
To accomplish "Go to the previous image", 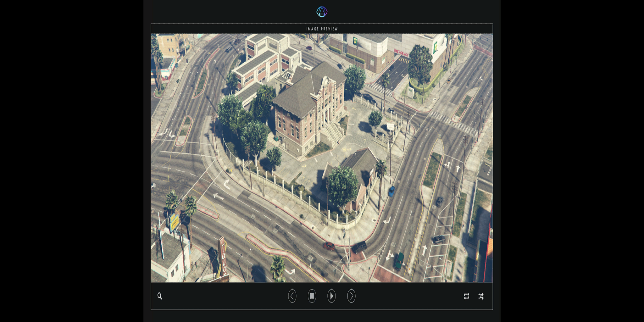I will (x=292, y=296).
